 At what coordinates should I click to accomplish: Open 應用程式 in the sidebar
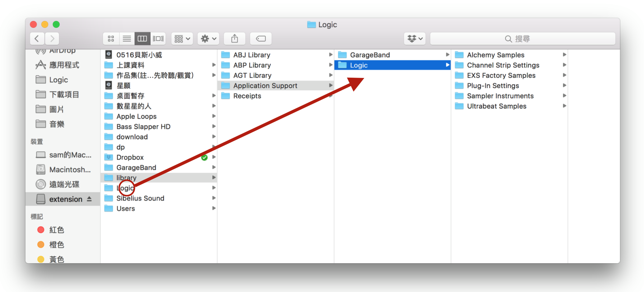(64, 65)
